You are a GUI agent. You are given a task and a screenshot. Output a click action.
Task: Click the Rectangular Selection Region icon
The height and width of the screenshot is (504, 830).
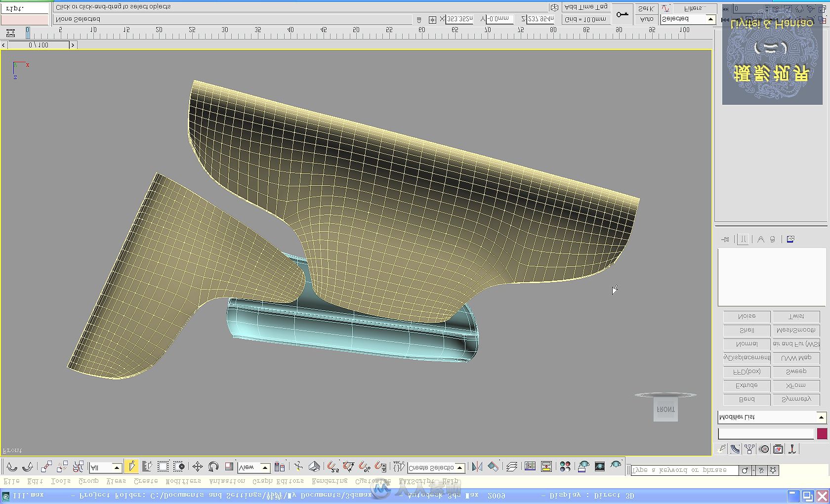[163, 466]
